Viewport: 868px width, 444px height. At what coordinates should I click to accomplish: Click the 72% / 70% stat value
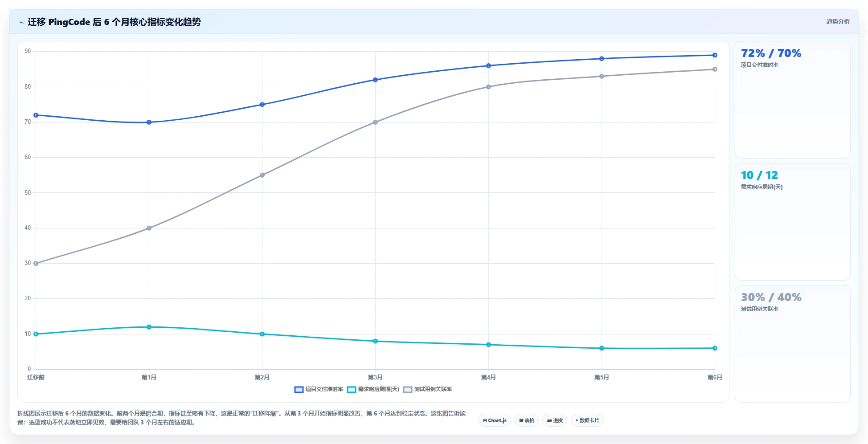point(771,53)
